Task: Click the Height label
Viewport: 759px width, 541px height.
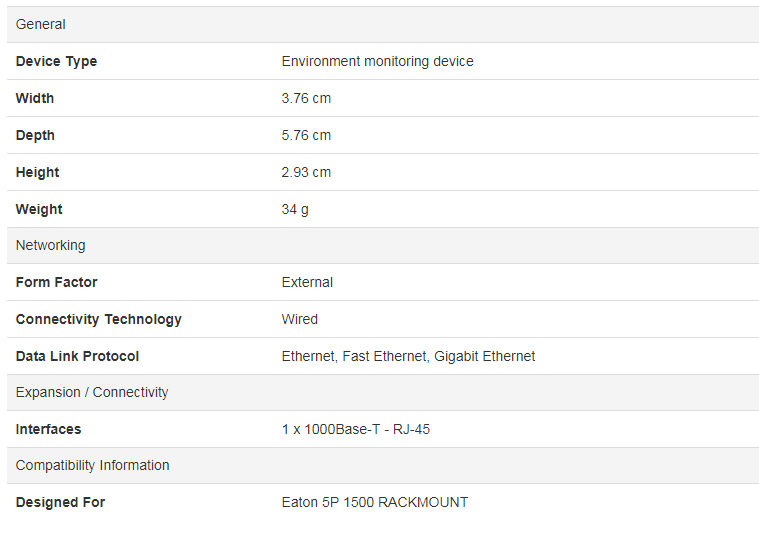Action: coord(37,172)
